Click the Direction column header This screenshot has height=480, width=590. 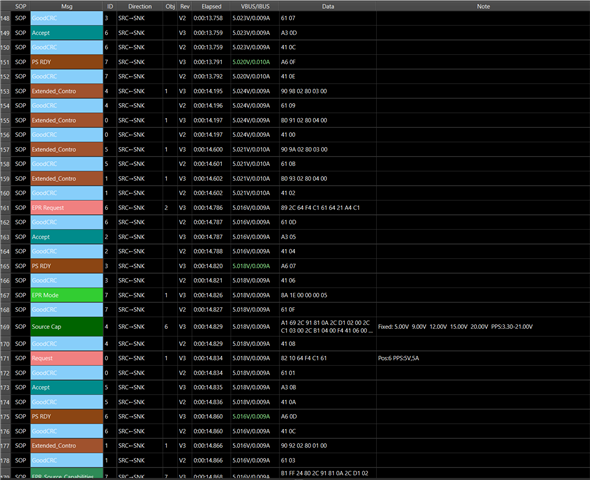(140, 6)
